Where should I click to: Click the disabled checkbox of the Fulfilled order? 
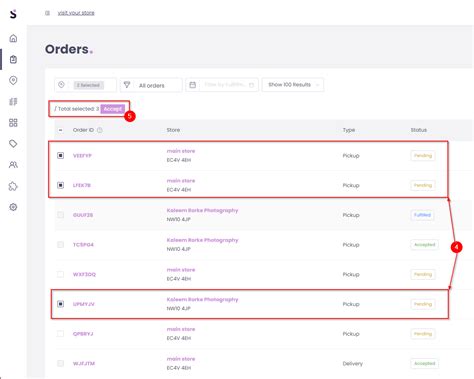[60, 215]
